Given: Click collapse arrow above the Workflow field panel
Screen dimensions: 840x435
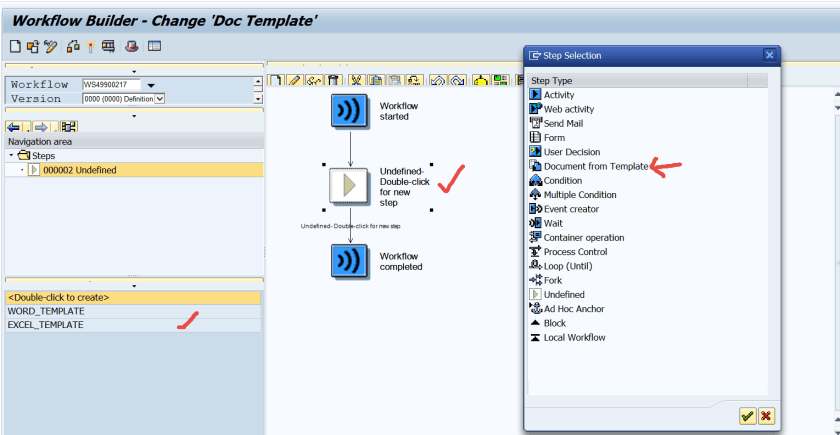Looking at the screenshot, I should pos(134,72).
